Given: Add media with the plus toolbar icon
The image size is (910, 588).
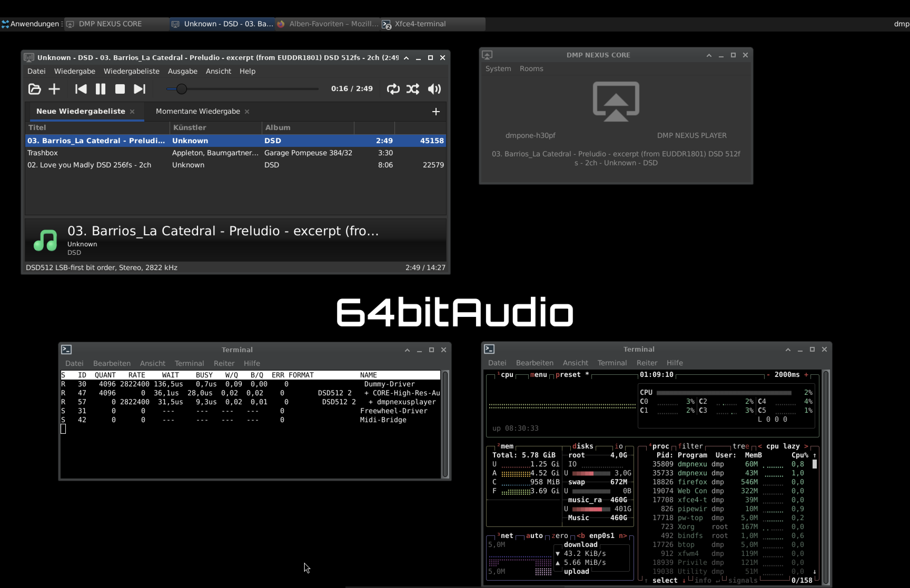Looking at the screenshot, I should pyautogui.click(x=54, y=89).
